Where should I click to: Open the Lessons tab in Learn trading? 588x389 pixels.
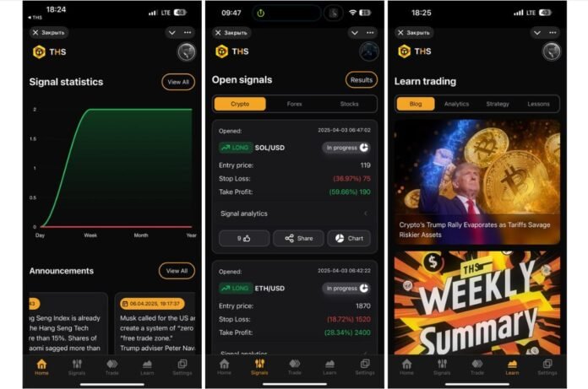click(x=538, y=104)
